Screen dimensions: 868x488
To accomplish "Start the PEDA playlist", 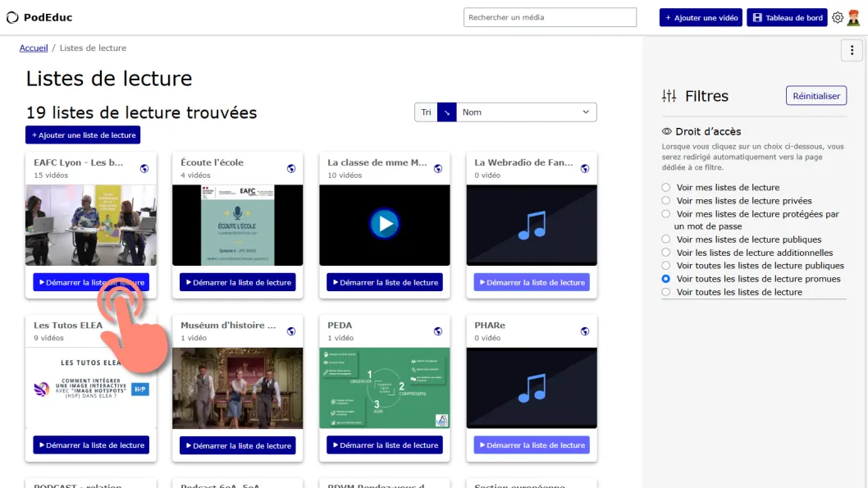I will pos(384,445).
